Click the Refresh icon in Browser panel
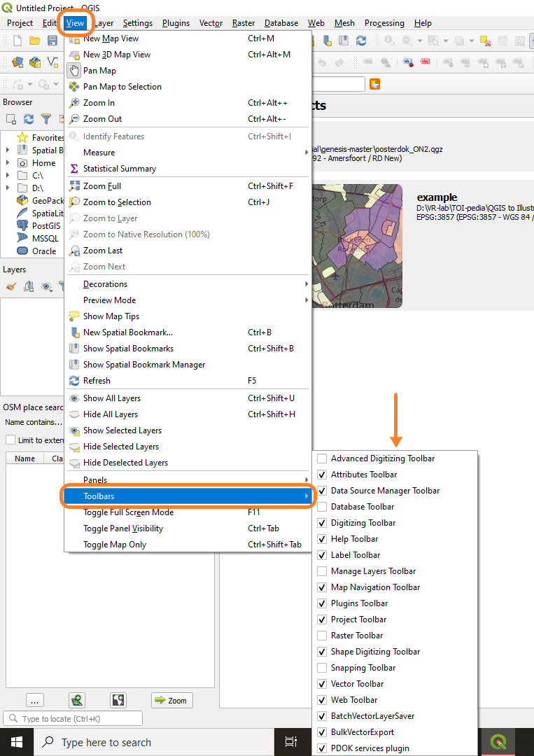 (29, 118)
